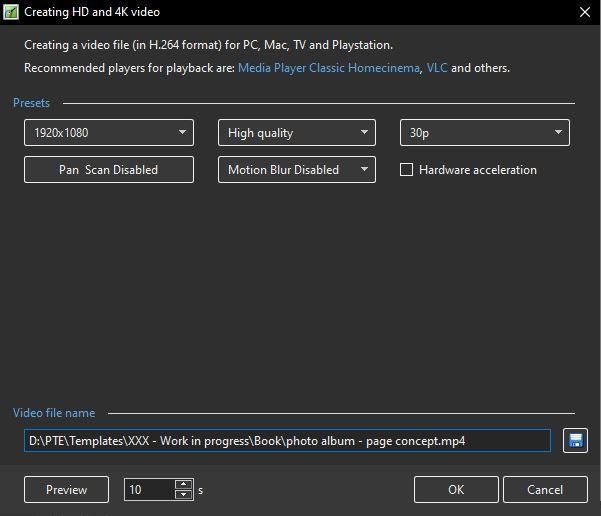
Task: Click the app icon in title bar
Action: (10, 12)
